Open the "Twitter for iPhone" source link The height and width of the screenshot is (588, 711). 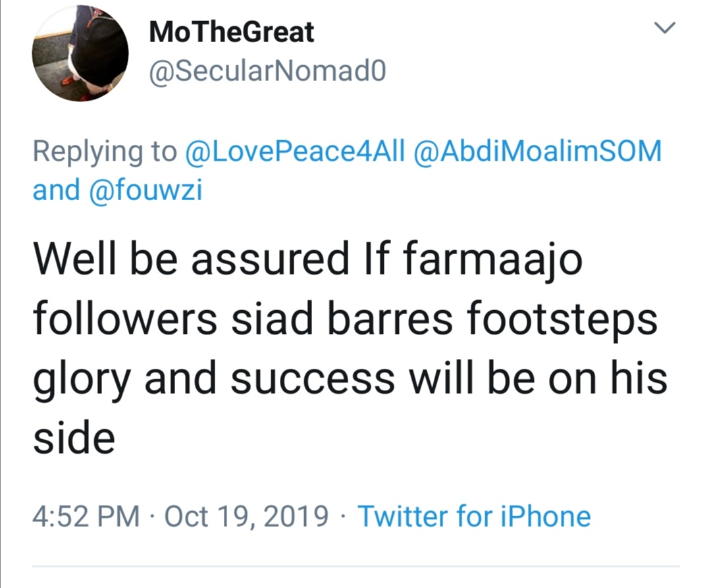[x=474, y=516]
